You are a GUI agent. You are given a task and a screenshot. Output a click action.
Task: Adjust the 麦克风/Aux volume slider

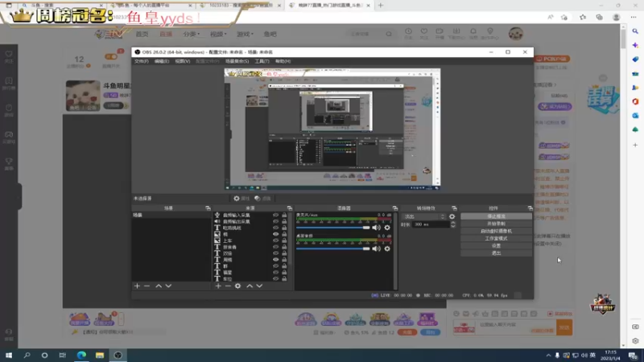333,228
